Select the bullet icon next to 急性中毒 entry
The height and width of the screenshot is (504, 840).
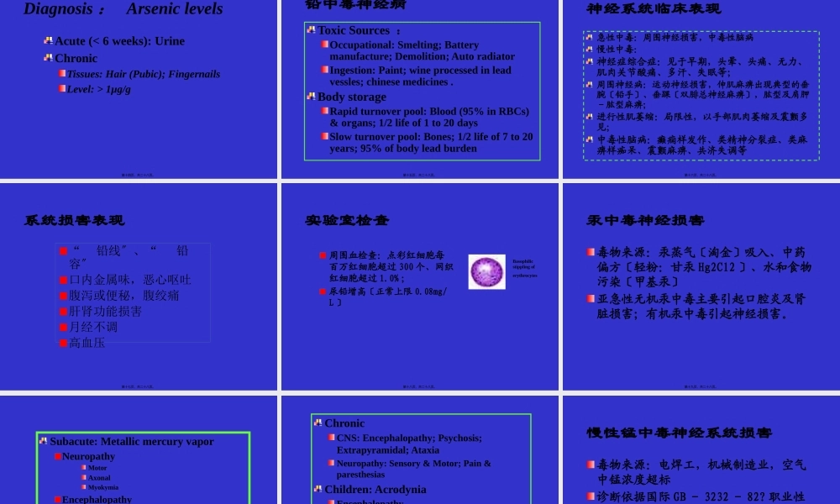(x=590, y=36)
